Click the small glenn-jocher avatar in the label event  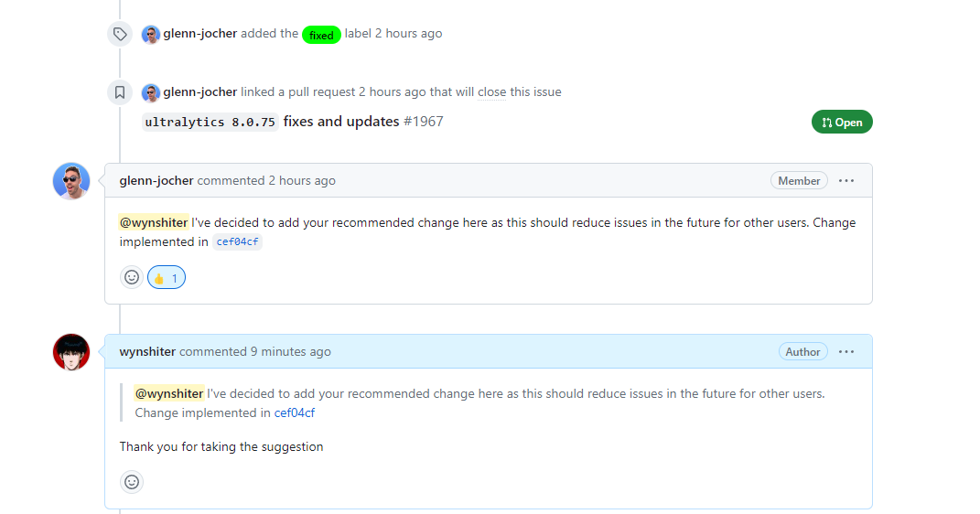pyautogui.click(x=151, y=35)
